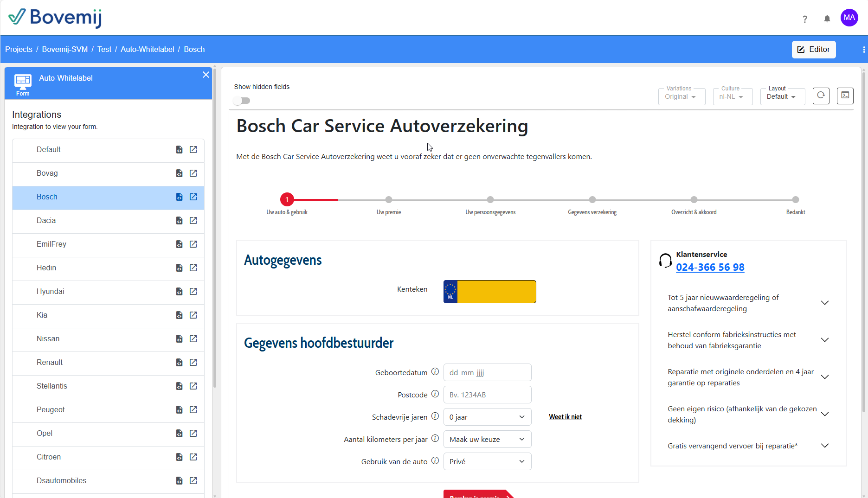This screenshot has height=498, width=868.
Task: Click info icon next to Postcode
Action: tap(435, 394)
